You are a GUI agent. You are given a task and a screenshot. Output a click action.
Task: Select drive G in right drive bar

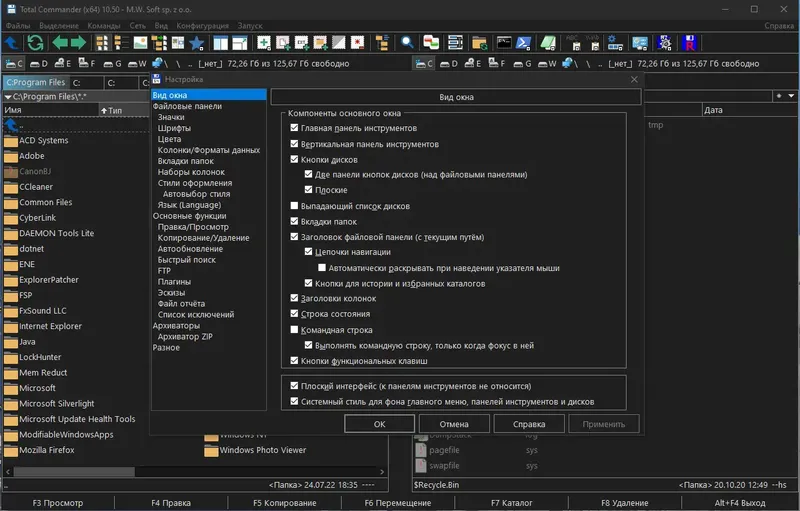(522, 64)
